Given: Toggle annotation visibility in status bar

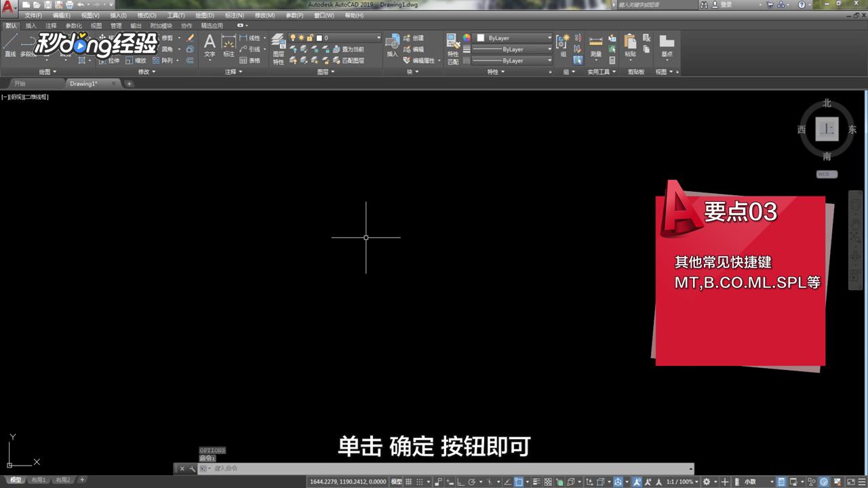Looking at the screenshot, I should pyautogui.click(x=637, y=482).
